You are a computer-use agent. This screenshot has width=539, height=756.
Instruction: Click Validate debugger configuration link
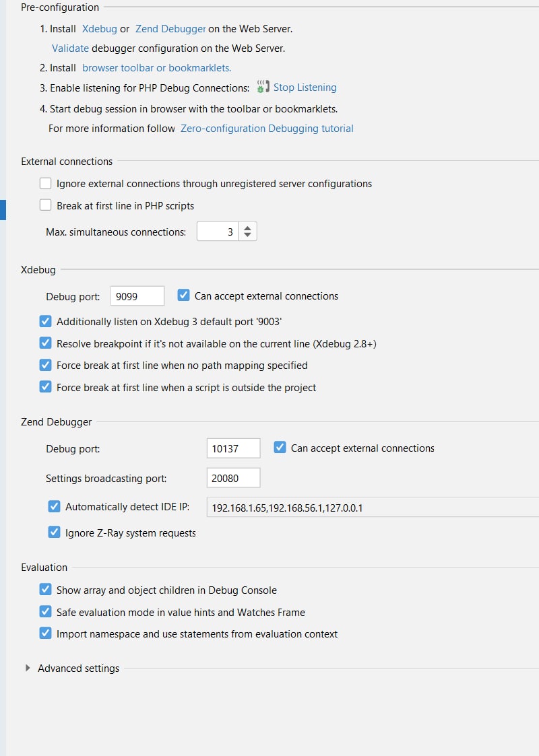(x=71, y=48)
